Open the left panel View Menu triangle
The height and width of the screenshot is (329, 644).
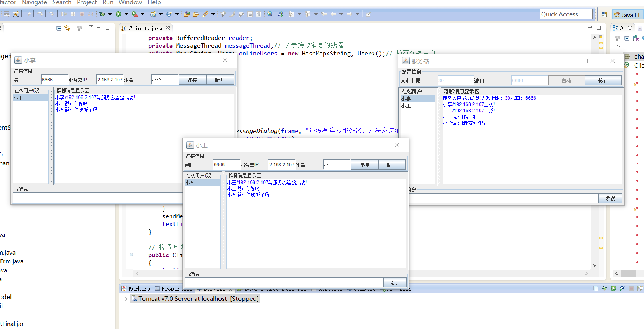pyautogui.click(x=90, y=27)
